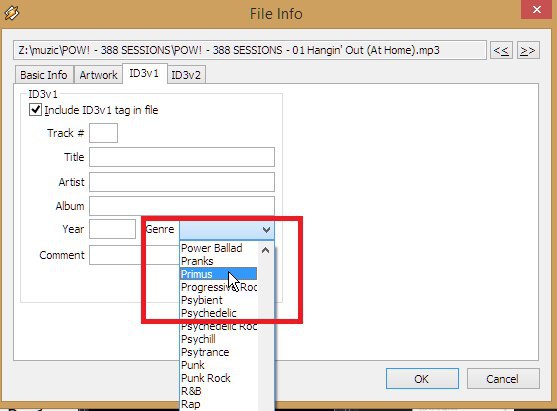Focus the Artist text field
This screenshot has width=557, height=411.
tap(182, 182)
